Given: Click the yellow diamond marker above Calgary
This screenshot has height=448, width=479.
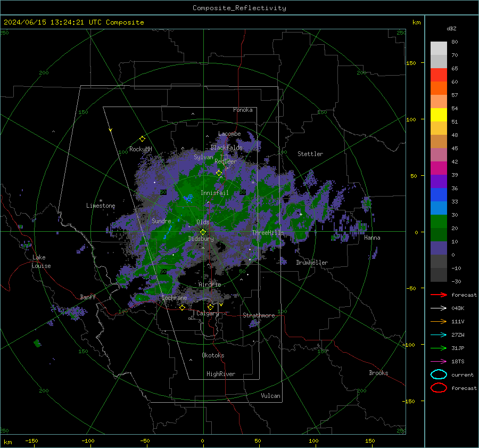Looking at the screenshot, I should [x=210, y=307].
